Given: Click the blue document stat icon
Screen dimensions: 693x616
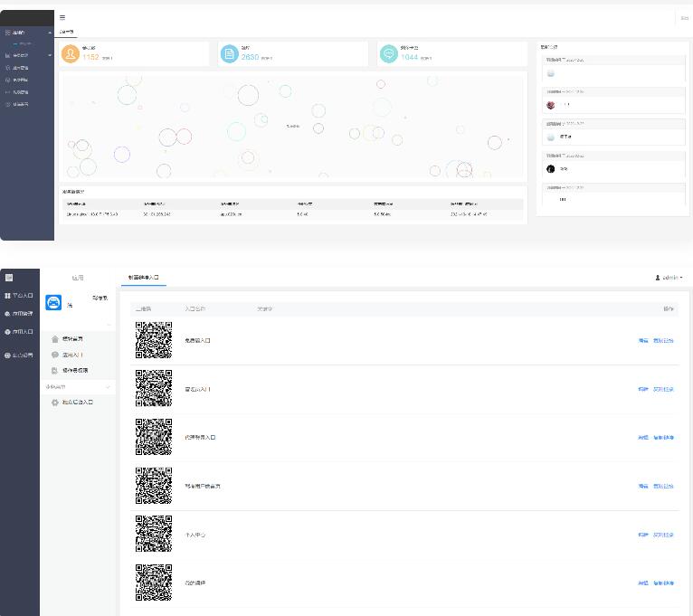Looking at the screenshot, I should click(230, 54).
